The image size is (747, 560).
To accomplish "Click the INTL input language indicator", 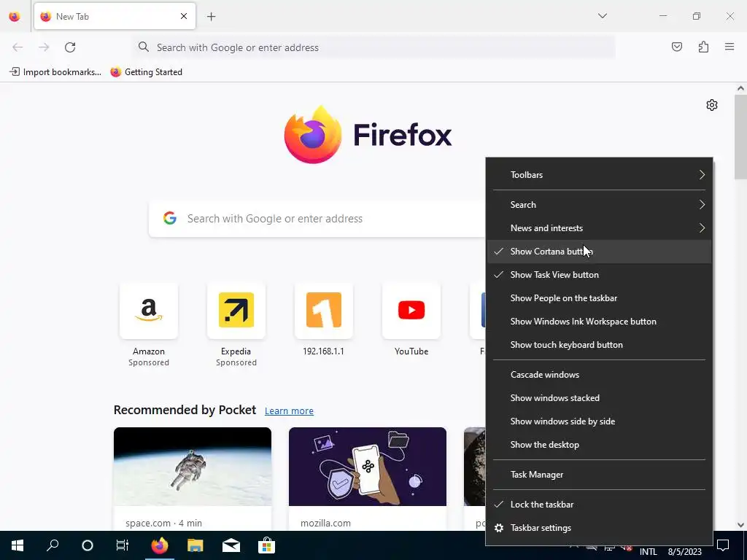I will click(648, 552).
